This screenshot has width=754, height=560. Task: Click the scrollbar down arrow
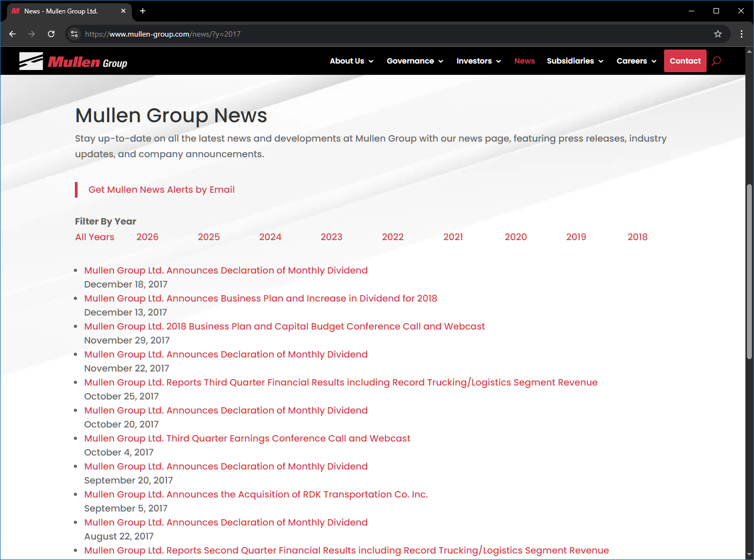[749, 555]
